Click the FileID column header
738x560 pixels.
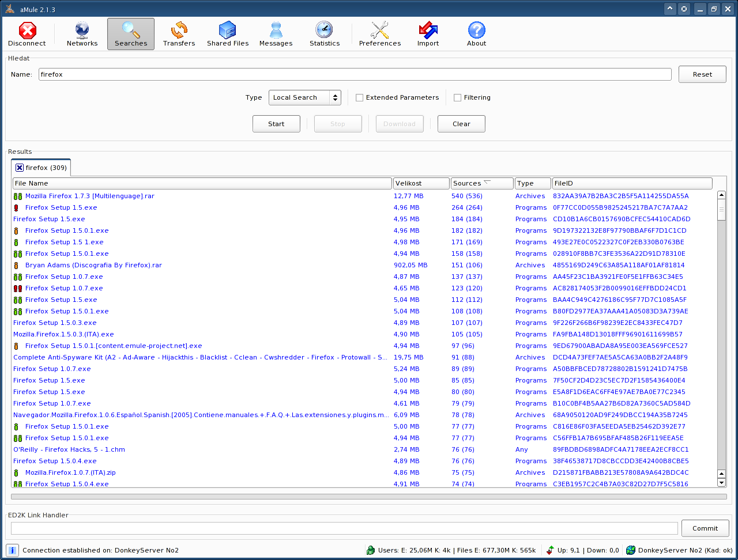point(632,183)
